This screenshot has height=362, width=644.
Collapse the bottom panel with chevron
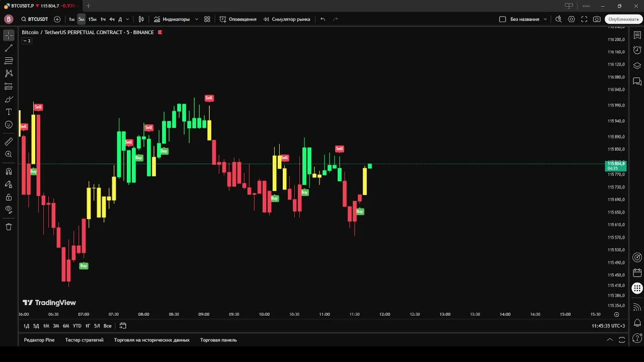tap(610, 340)
